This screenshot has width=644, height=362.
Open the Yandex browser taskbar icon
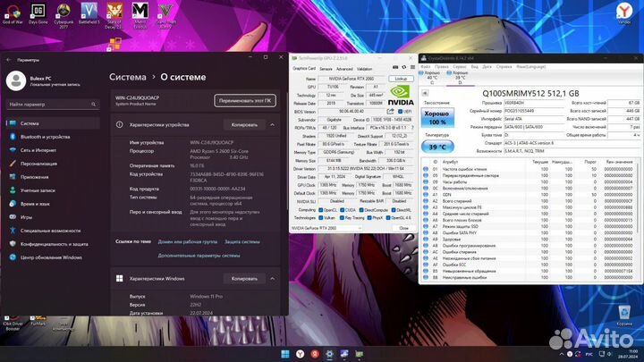coord(301,354)
